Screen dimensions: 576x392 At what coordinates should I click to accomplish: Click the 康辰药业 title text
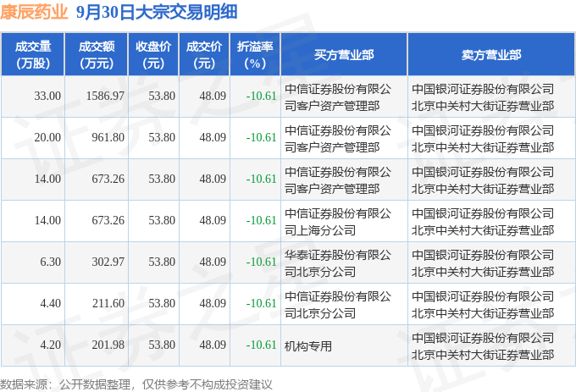click(x=34, y=12)
